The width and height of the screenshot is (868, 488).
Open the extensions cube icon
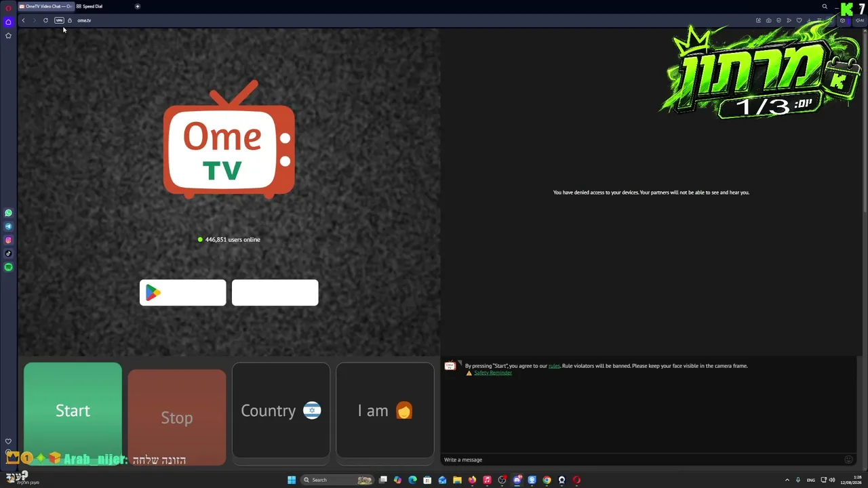tap(842, 20)
